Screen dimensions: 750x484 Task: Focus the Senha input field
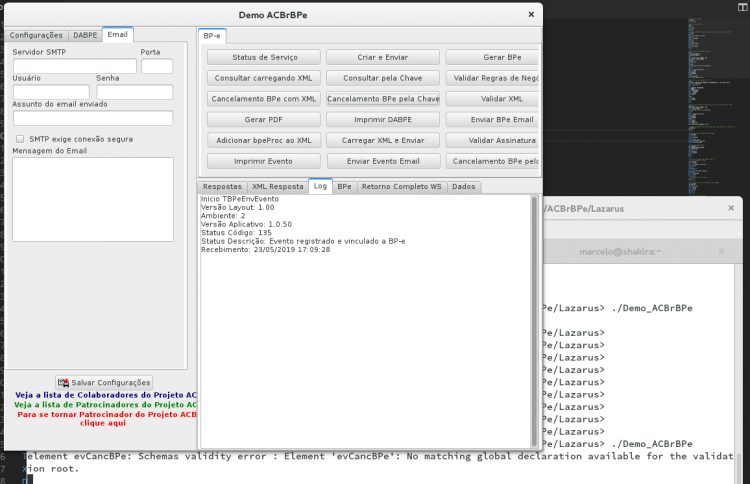[134, 92]
